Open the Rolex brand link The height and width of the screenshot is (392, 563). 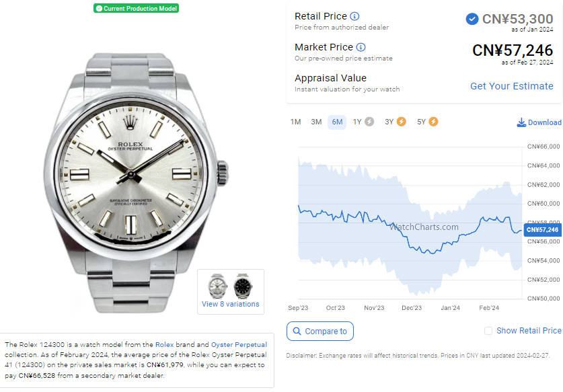[164, 345]
